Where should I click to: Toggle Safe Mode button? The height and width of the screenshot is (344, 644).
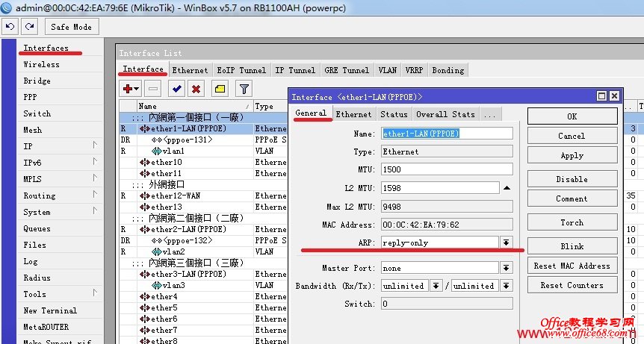pos(71,27)
